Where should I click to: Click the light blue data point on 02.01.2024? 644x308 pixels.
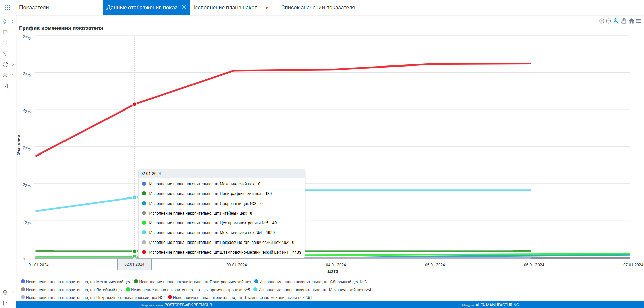(134, 197)
